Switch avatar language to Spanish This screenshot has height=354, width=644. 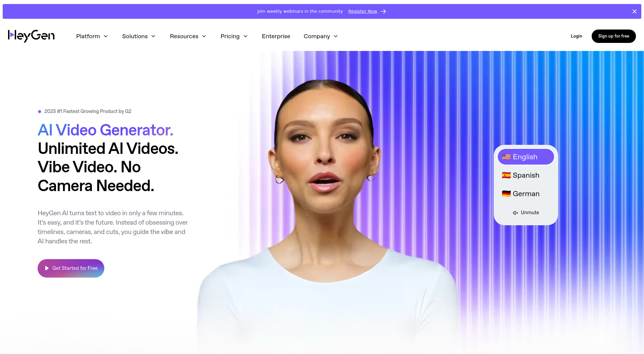pos(526,175)
